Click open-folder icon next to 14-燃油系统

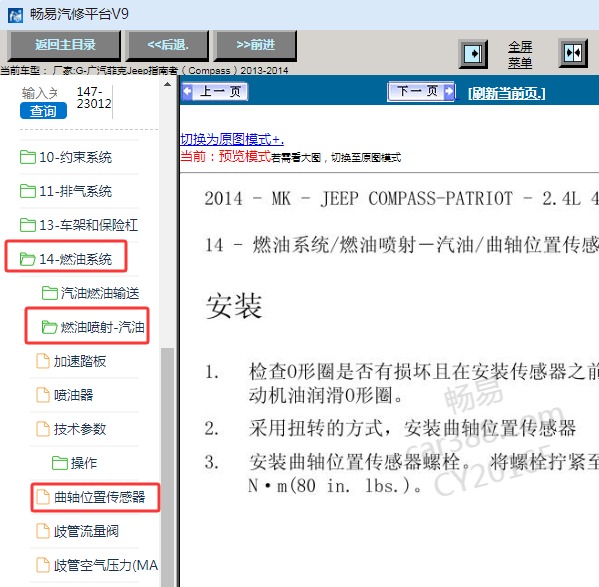coord(28,259)
